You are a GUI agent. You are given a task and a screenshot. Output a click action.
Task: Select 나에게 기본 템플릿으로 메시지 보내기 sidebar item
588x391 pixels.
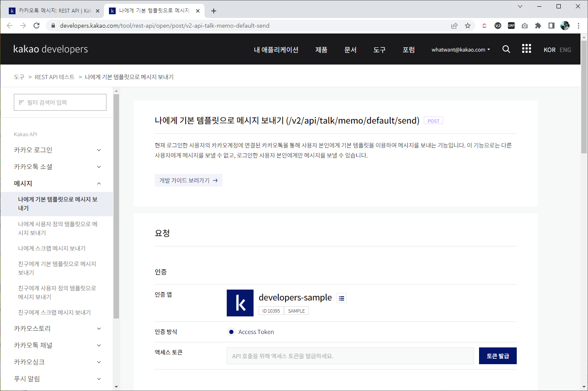tap(57, 204)
